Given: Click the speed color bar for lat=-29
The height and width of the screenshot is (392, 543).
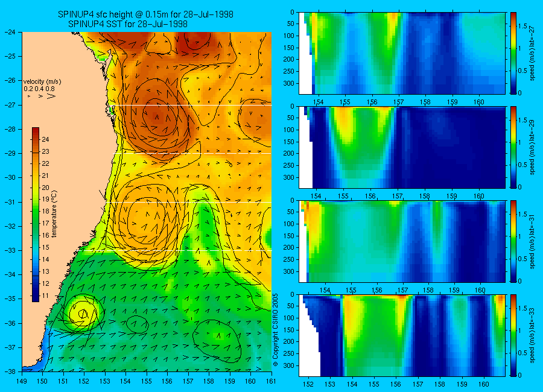Looking at the screenshot, I should pos(513,147).
